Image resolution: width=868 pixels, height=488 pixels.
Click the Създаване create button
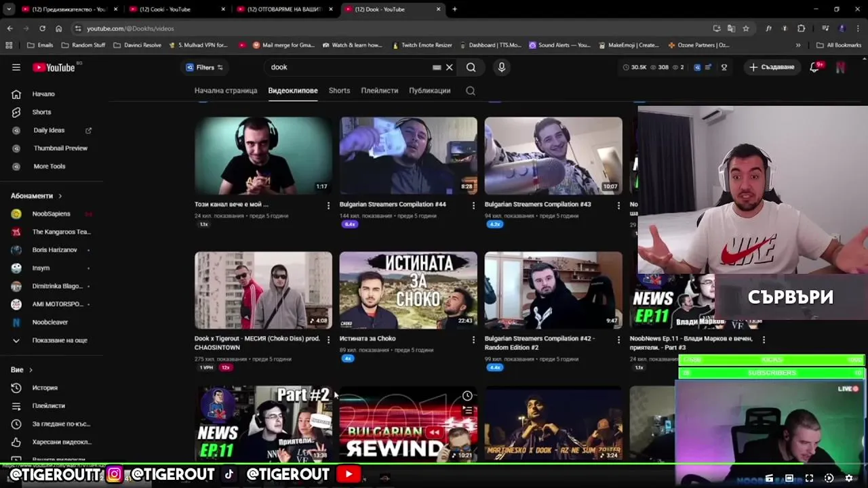(771, 67)
